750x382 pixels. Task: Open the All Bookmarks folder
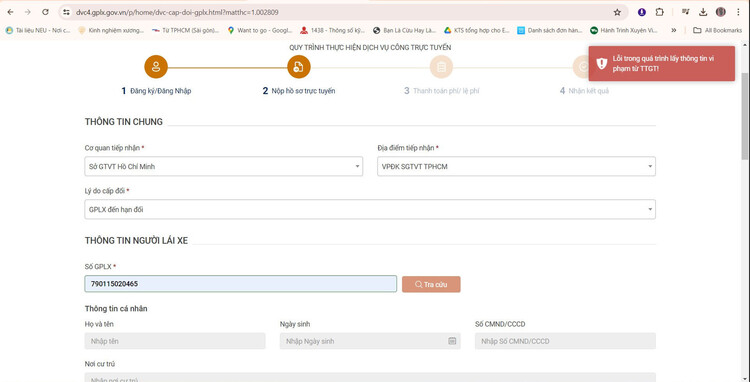717,30
